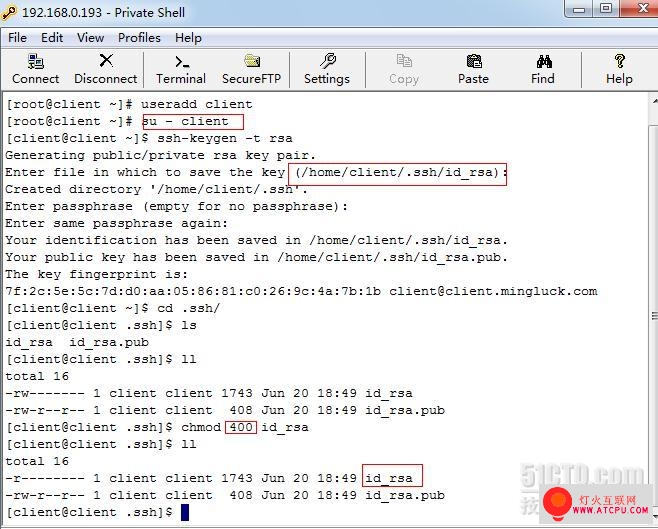Screen dimensions: 658x529
Task: Click the title '192.168.0.193 - Private Shell'
Action: point(103,13)
